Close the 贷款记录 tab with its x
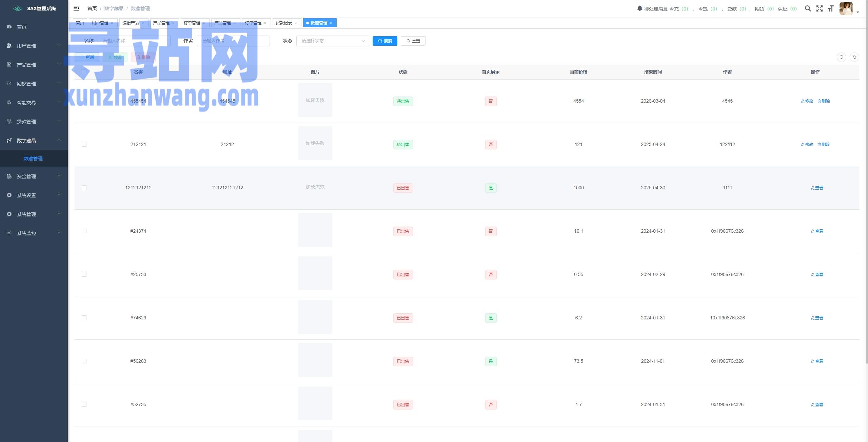Viewport: 868px width, 442px height. pyautogui.click(x=296, y=23)
